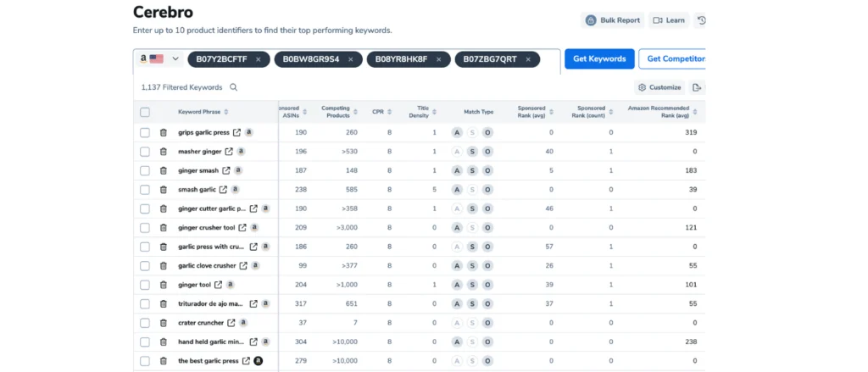The image size is (868, 372).
Task: Delete the 'garlic clove crusher' row
Action: tap(164, 266)
